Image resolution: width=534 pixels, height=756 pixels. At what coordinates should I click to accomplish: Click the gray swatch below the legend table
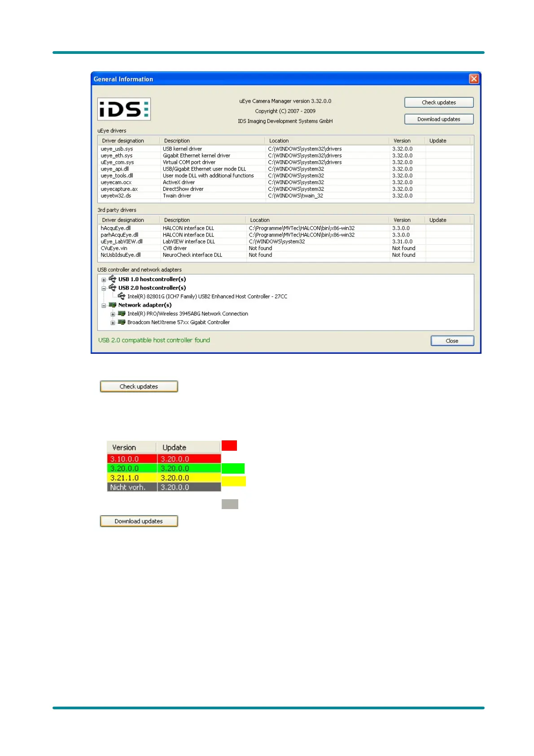point(230,504)
